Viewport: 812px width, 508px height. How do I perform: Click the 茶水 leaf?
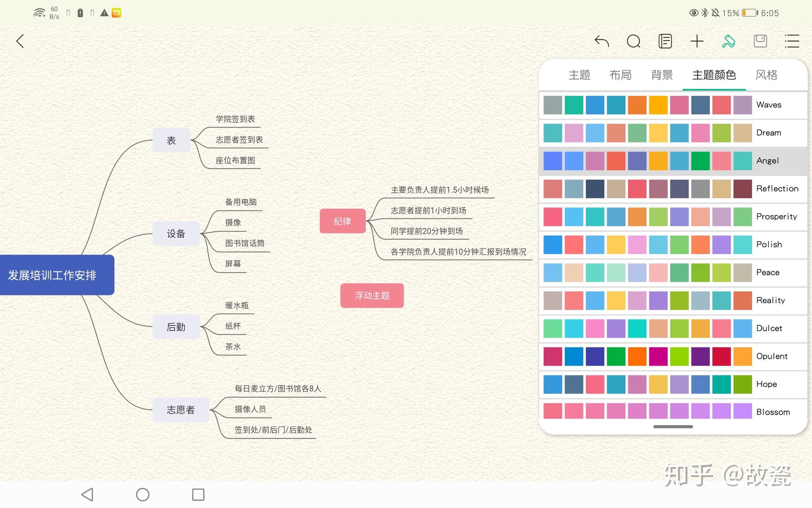[x=233, y=347]
